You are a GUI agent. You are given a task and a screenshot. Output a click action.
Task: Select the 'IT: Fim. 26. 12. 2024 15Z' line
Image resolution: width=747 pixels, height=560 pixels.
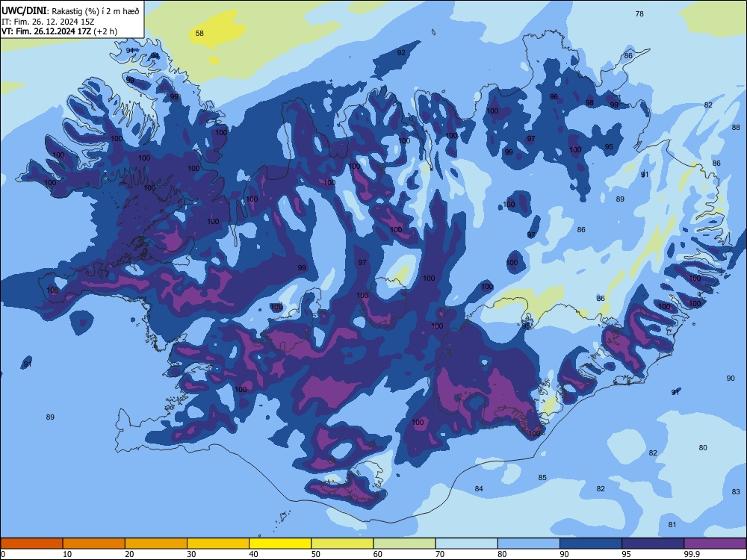click(x=48, y=22)
